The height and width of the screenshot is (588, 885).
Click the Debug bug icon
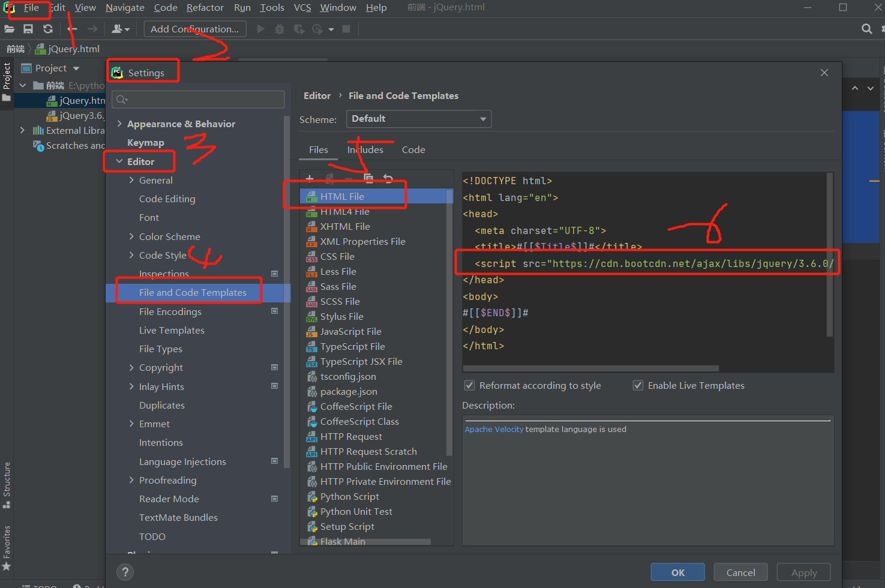click(x=280, y=29)
